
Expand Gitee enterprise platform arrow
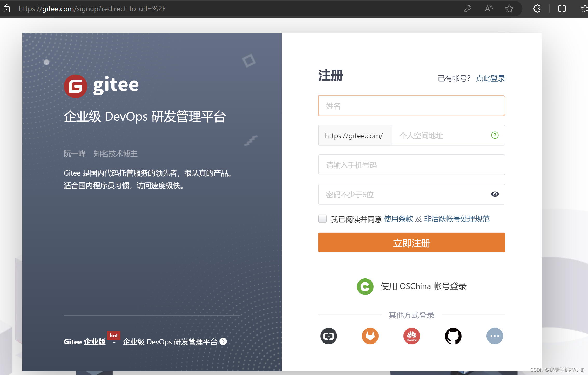coord(223,341)
